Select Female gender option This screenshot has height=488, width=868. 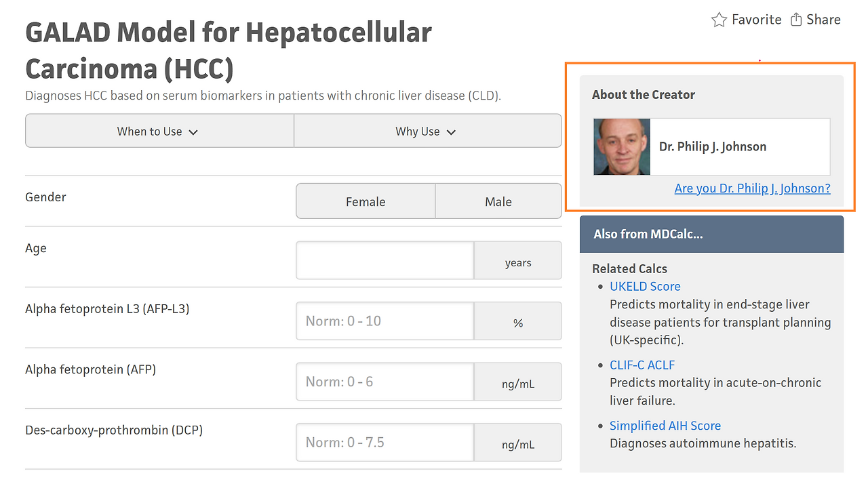pos(366,201)
